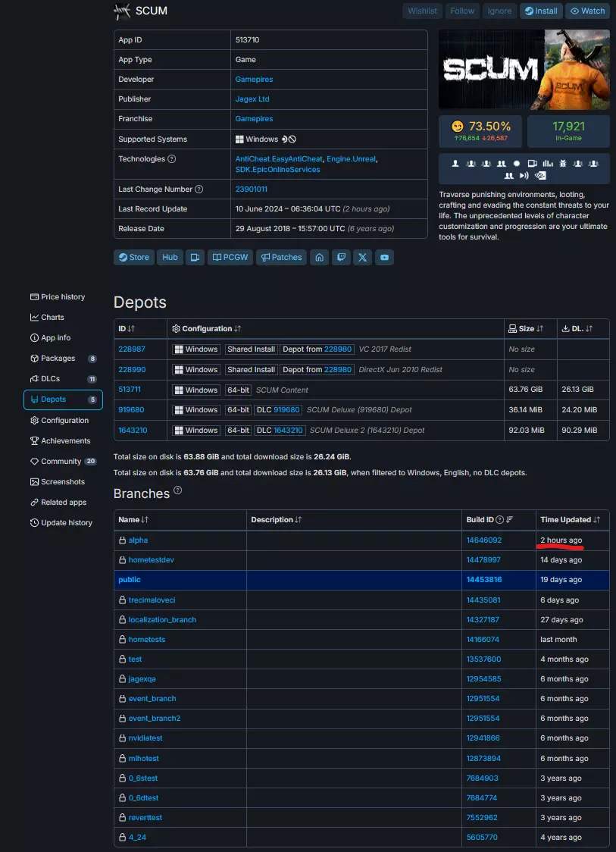Click the help icon next to Branches heading

[178, 490]
